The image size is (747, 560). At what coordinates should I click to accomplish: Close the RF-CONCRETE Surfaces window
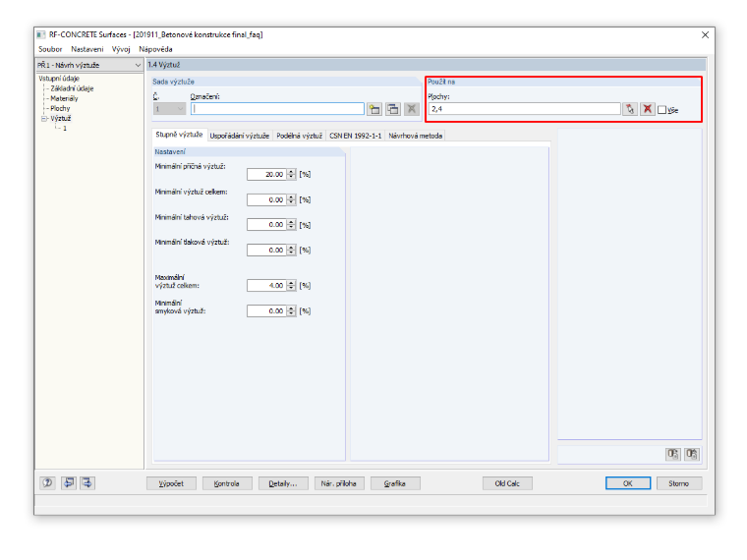point(705,34)
